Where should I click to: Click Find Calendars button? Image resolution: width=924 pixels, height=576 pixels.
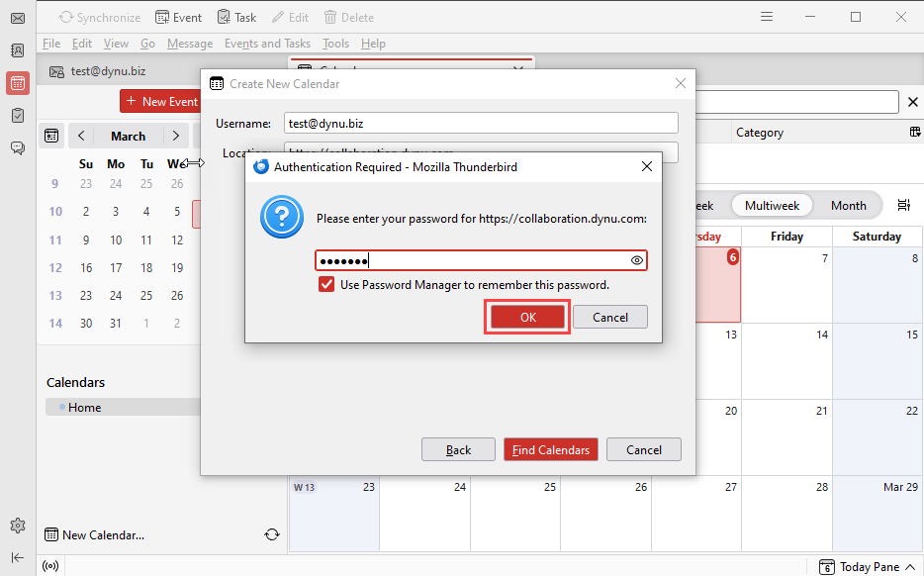coord(551,449)
